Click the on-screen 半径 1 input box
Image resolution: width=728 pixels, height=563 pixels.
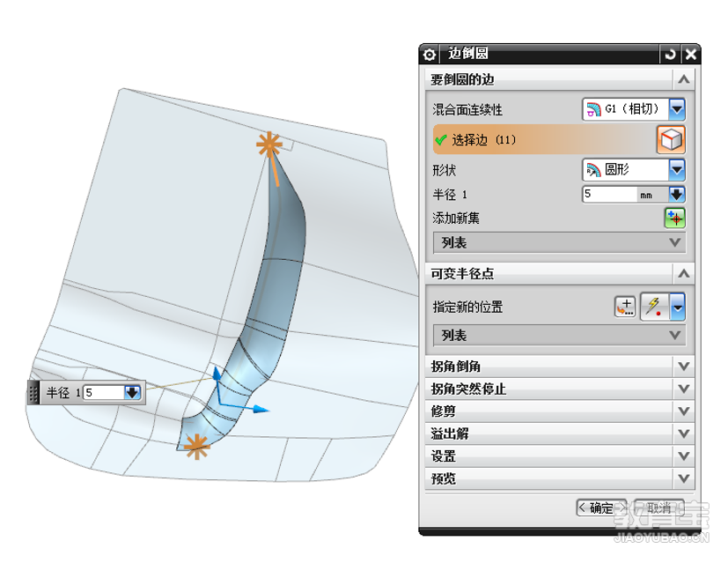[104, 393]
